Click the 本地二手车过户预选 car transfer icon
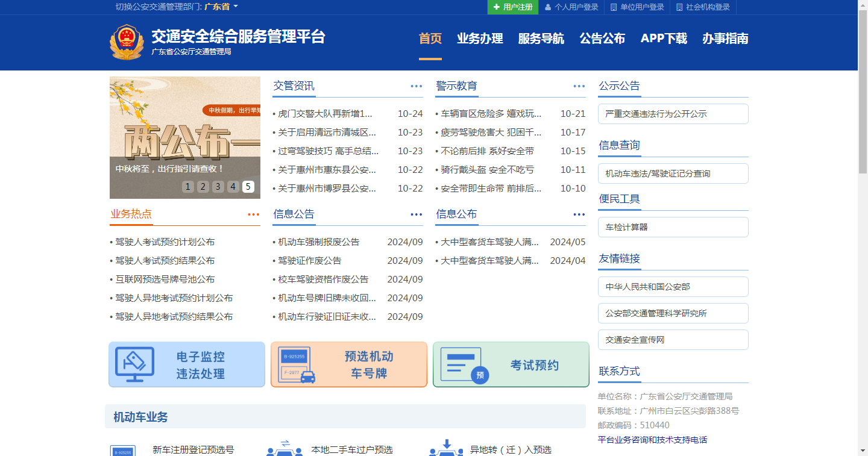The image size is (868, 456). point(285,448)
